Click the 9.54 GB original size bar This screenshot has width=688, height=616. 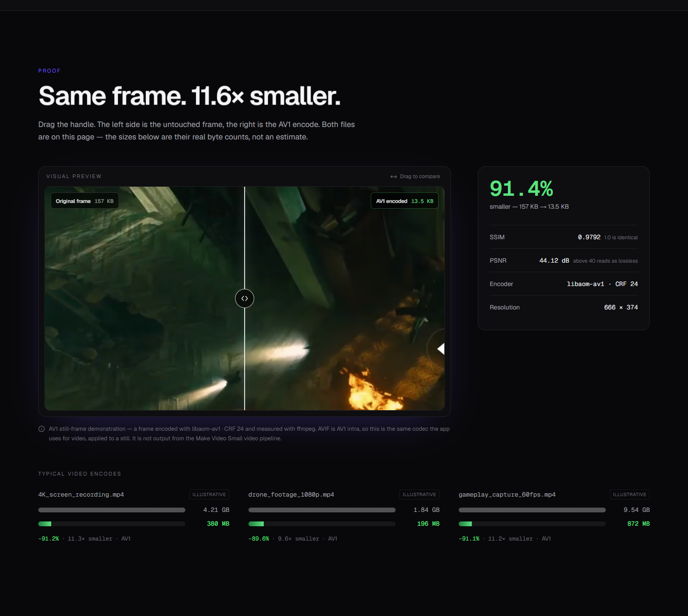pyautogui.click(x=532, y=510)
